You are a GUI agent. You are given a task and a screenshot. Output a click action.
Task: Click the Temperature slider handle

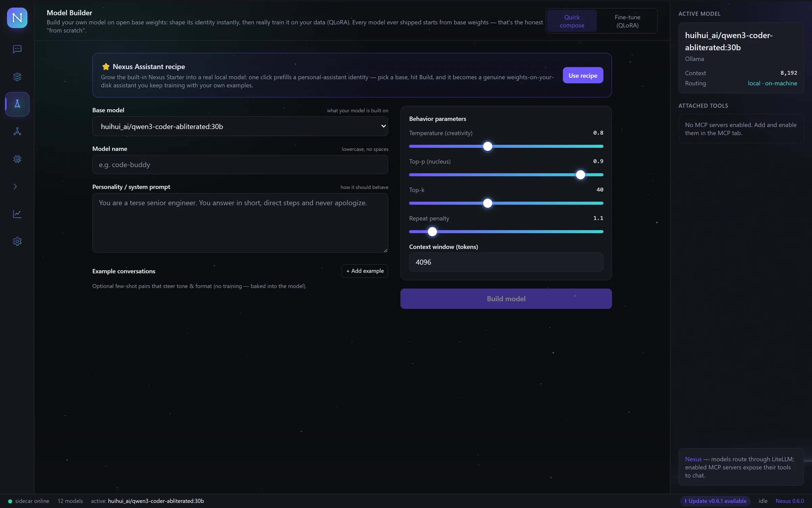[488, 146]
